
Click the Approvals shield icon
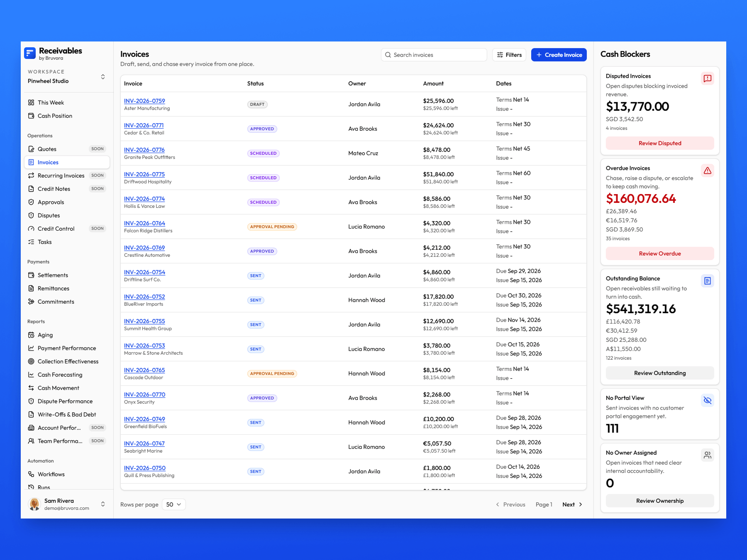(x=31, y=202)
